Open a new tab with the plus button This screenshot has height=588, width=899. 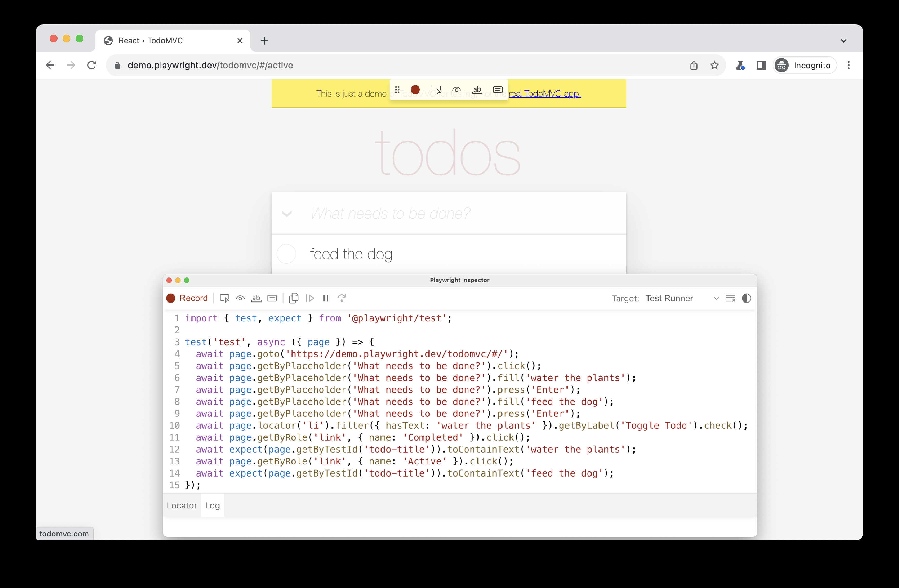point(264,41)
